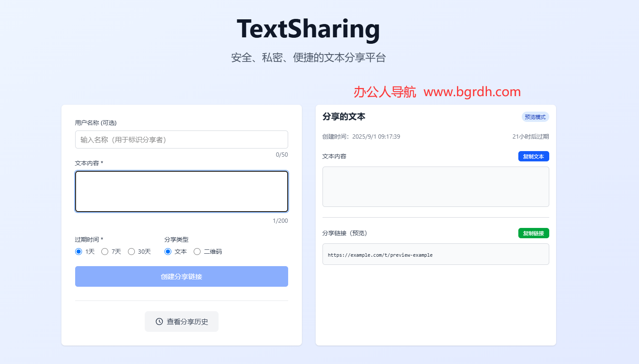Click the green 复制链接 button

point(533,233)
